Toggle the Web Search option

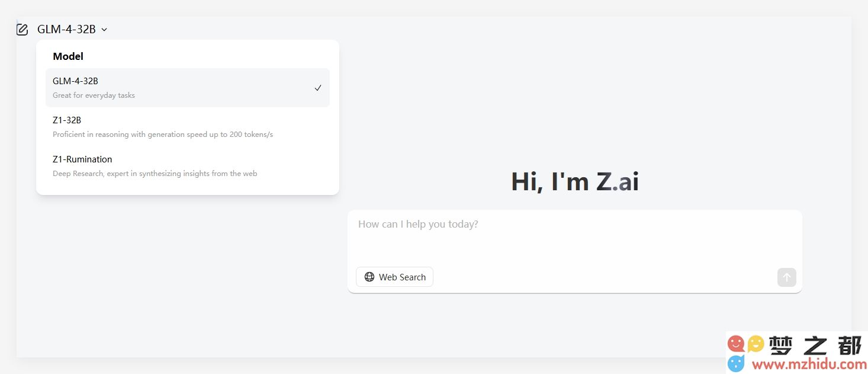point(394,277)
